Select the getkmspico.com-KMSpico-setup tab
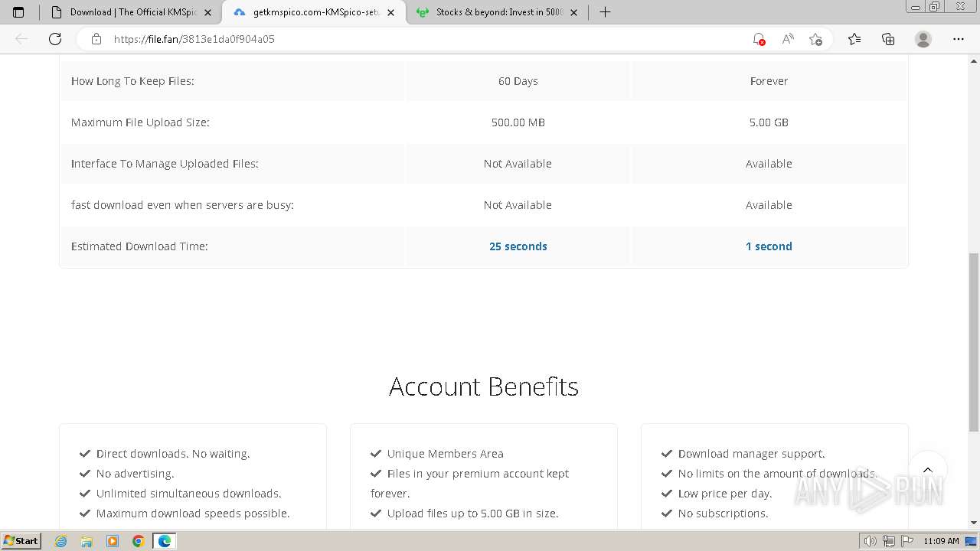The image size is (980, 551). (315, 12)
